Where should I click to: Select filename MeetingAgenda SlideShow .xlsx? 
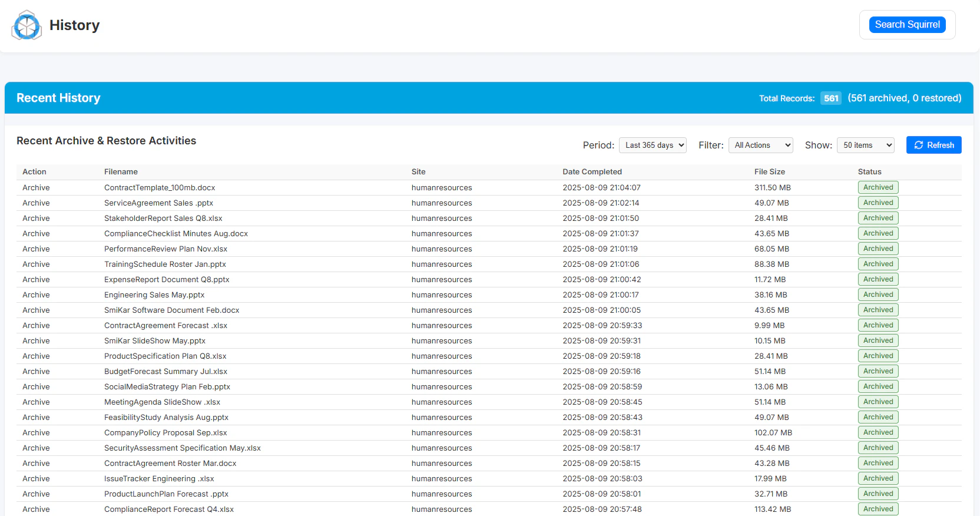click(x=162, y=402)
